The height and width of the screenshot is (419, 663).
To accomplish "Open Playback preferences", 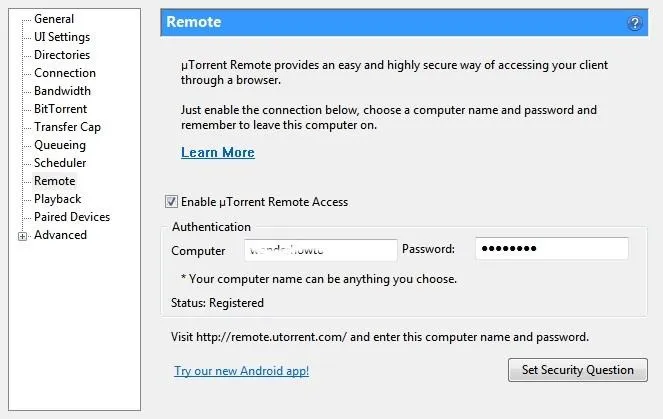I will pos(58,199).
